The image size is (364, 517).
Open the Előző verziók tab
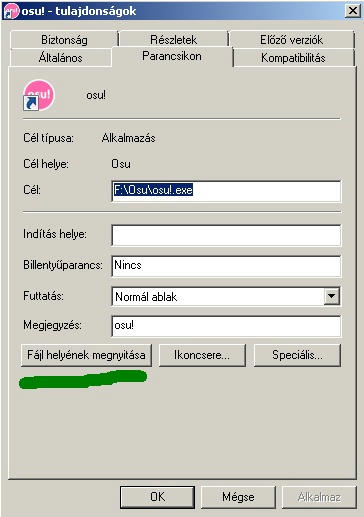tap(291, 40)
